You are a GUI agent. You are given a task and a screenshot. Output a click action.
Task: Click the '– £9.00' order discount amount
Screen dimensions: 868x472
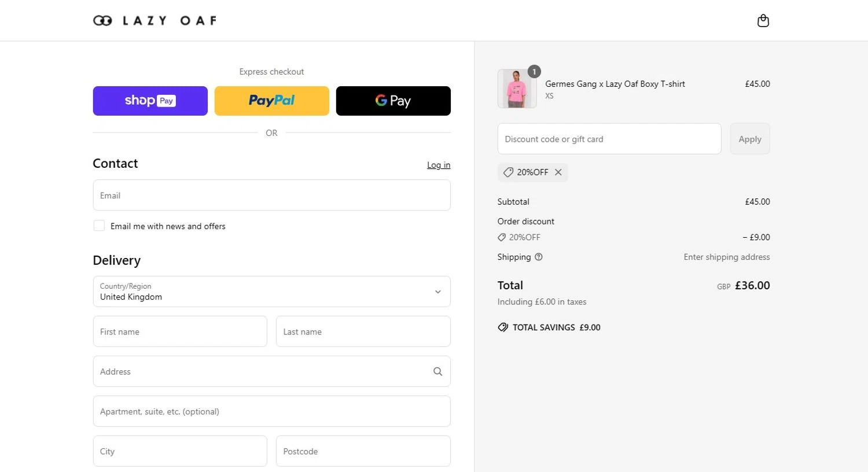pyautogui.click(x=756, y=237)
